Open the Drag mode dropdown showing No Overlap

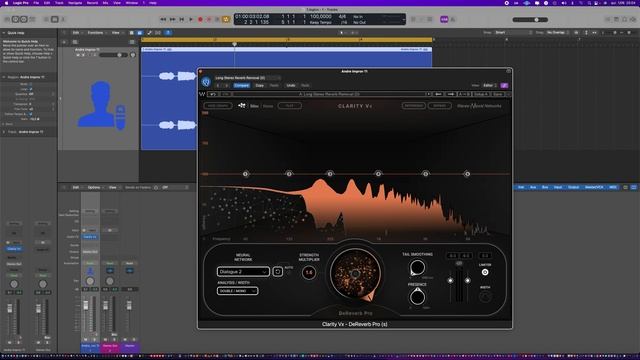[558, 32]
